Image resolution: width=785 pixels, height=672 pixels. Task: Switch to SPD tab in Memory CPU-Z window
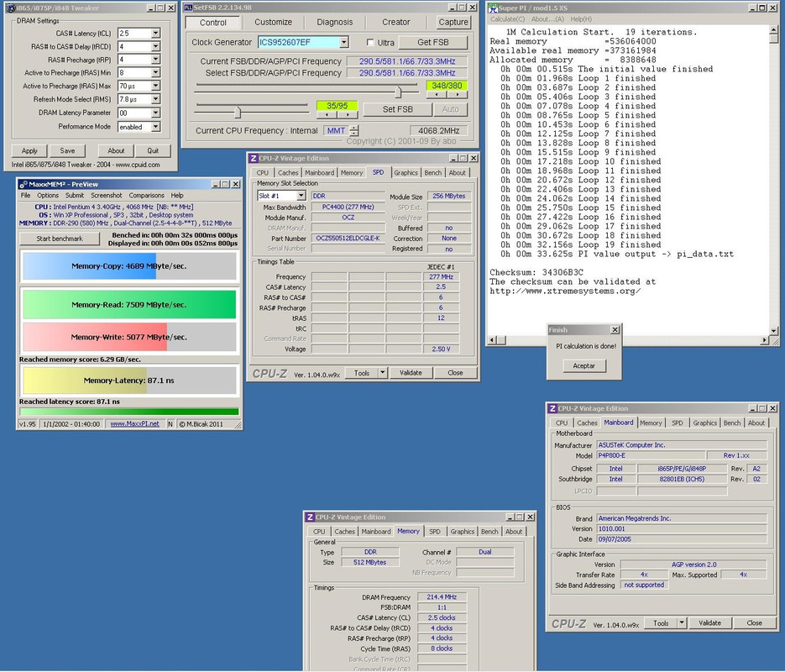coord(435,532)
